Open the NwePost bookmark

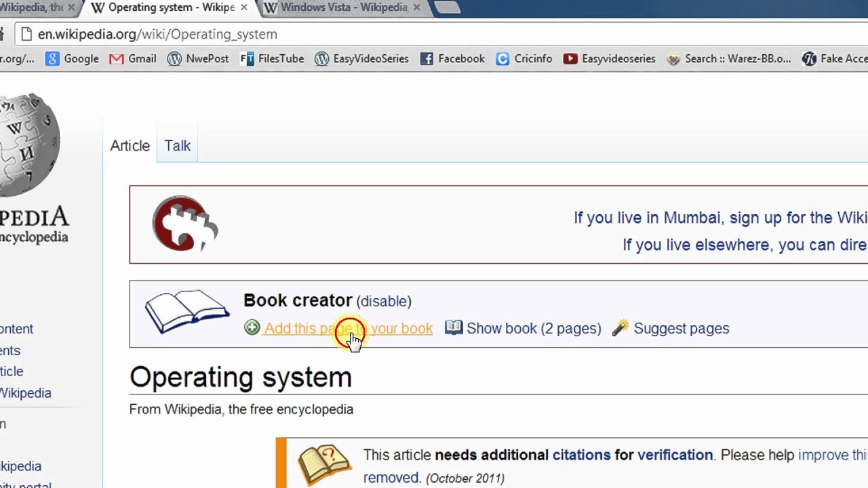click(x=198, y=59)
